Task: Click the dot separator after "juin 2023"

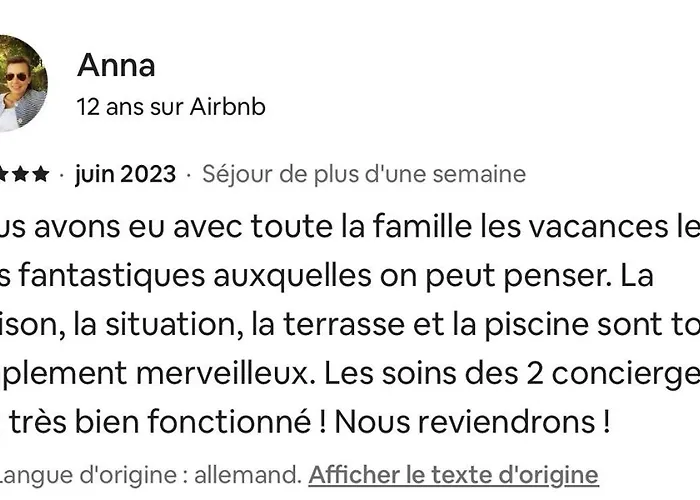Action: click(x=189, y=174)
